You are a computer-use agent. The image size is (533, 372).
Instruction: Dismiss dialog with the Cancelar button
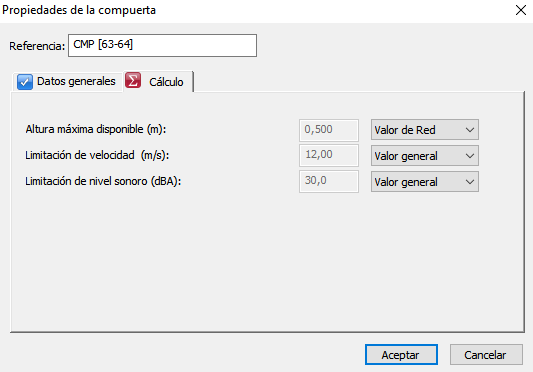(486, 355)
